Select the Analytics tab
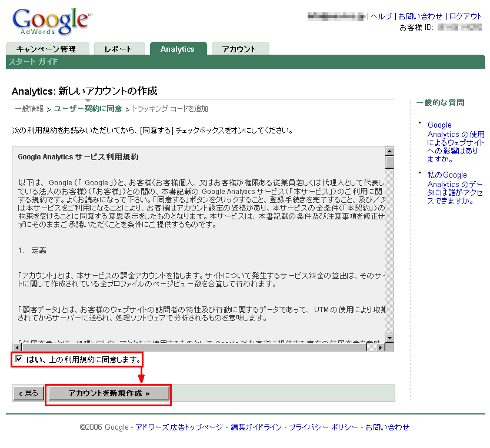 (x=178, y=49)
